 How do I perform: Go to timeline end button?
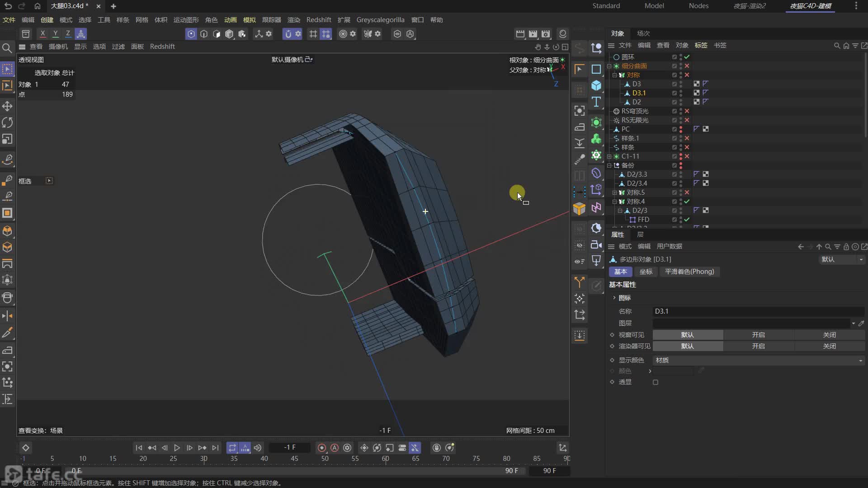(215, 448)
